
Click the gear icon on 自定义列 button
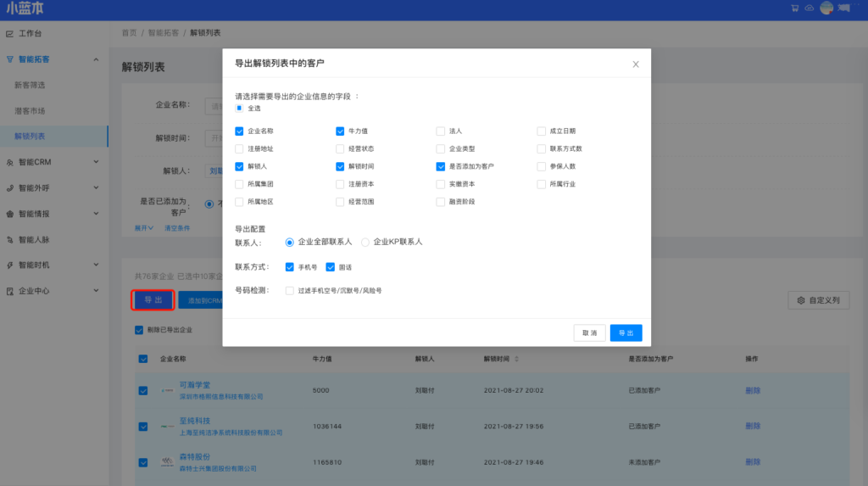click(x=800, y=300)
